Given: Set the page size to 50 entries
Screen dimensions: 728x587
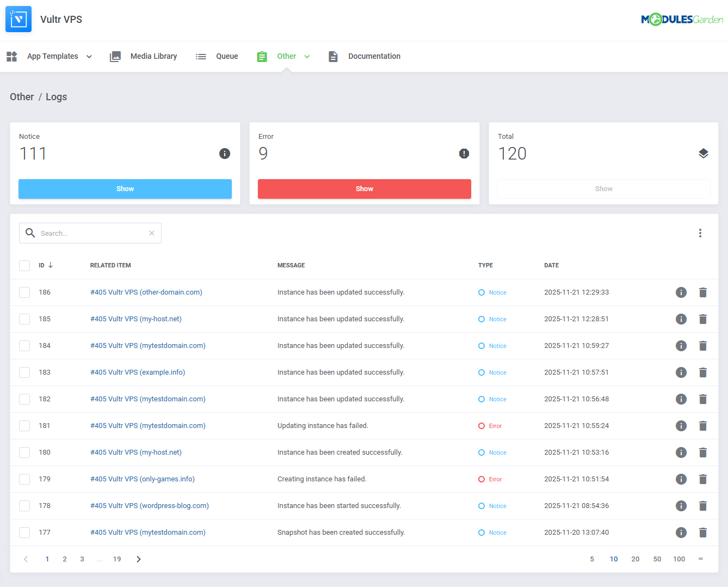Looking at the screenshot, I should tap(657, 559).
